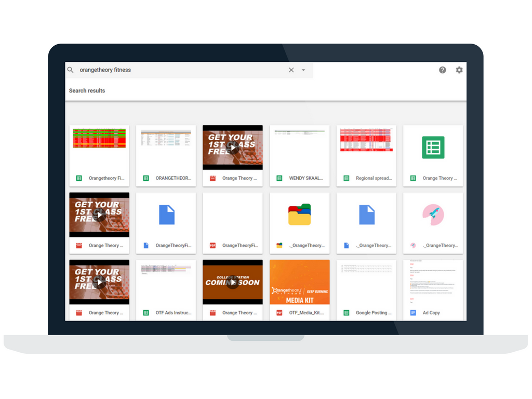Open the ORANGETHEOR... spreadsheet file
532x399 pixels.
pos(166,156)
